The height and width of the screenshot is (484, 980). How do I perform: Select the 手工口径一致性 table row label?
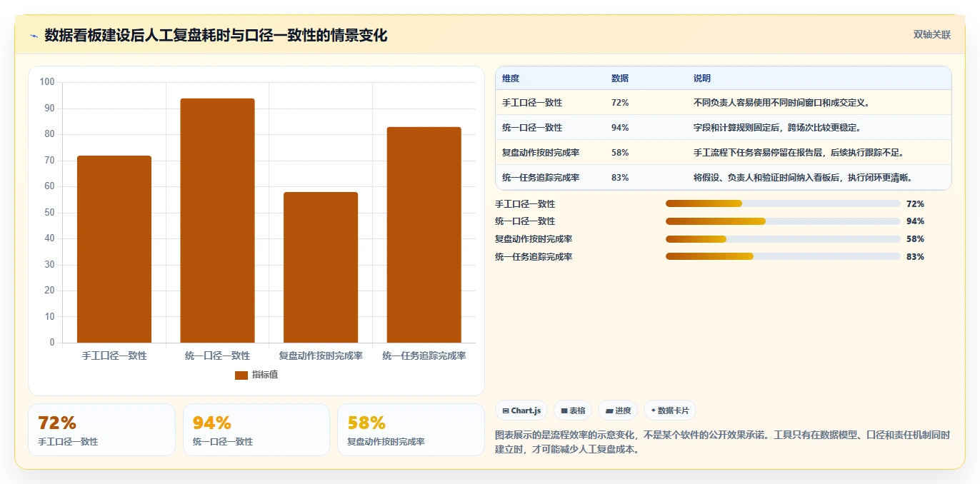(x=532, y=103)
